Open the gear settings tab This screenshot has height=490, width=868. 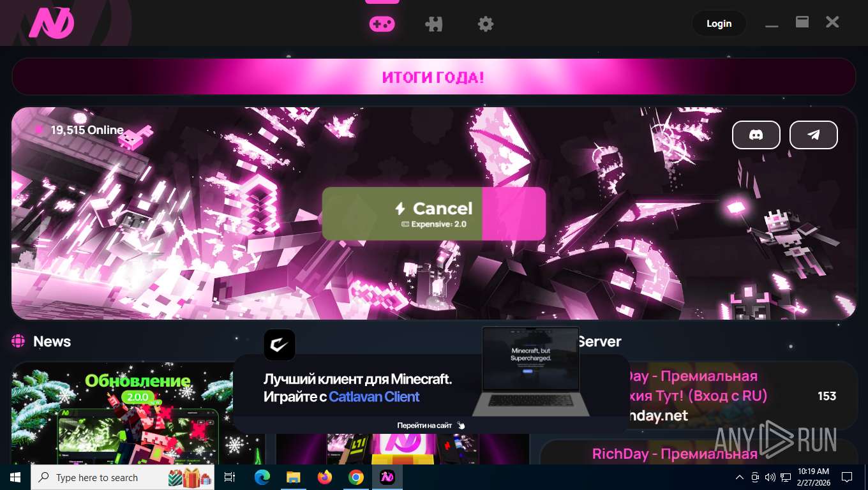click(x=486, y=24)
